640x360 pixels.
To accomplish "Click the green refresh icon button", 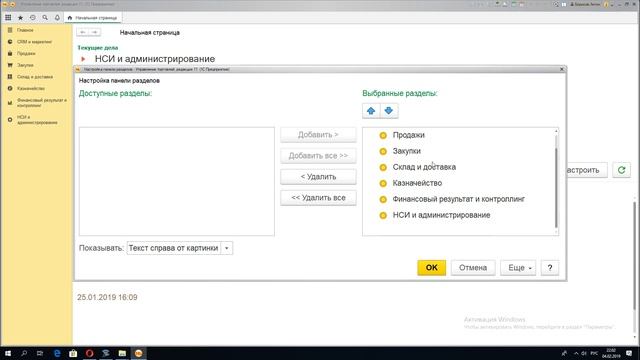I will 621,170.
